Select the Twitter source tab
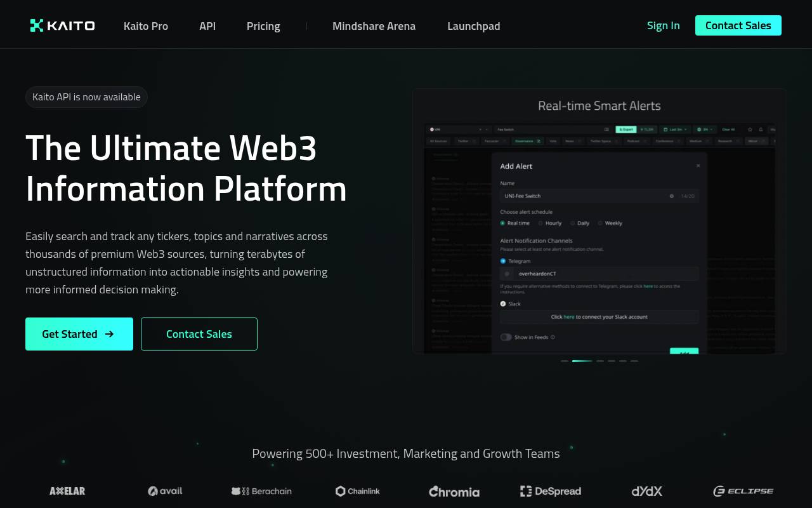The width and height of the screenshot is (812, 508). [465, 141]
